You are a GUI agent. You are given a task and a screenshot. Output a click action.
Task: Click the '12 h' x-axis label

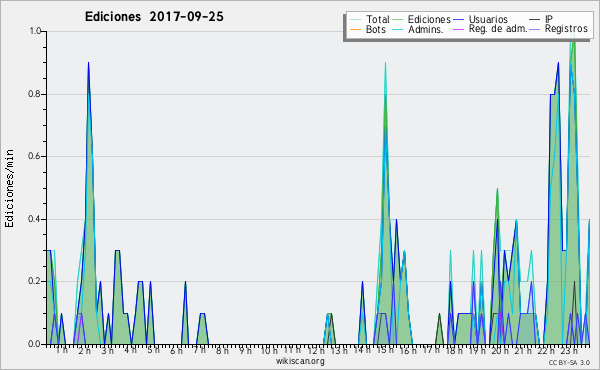tap(316, 351)
